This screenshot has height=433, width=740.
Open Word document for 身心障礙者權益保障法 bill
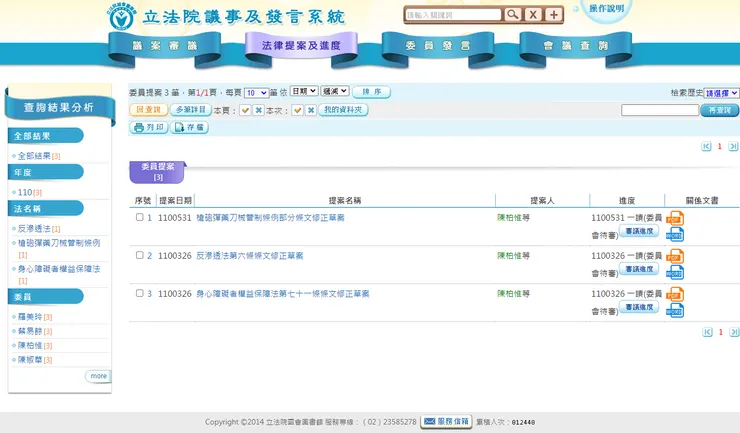pos(675,310)
